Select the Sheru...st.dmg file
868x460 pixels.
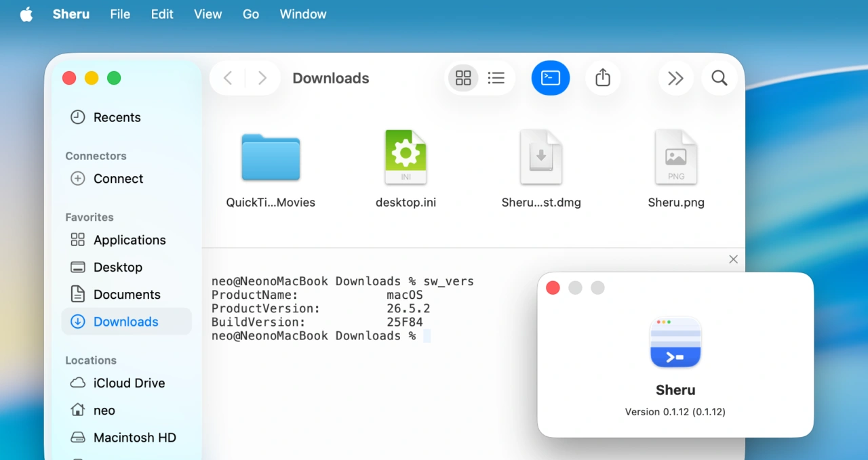[x=541, y=169]
